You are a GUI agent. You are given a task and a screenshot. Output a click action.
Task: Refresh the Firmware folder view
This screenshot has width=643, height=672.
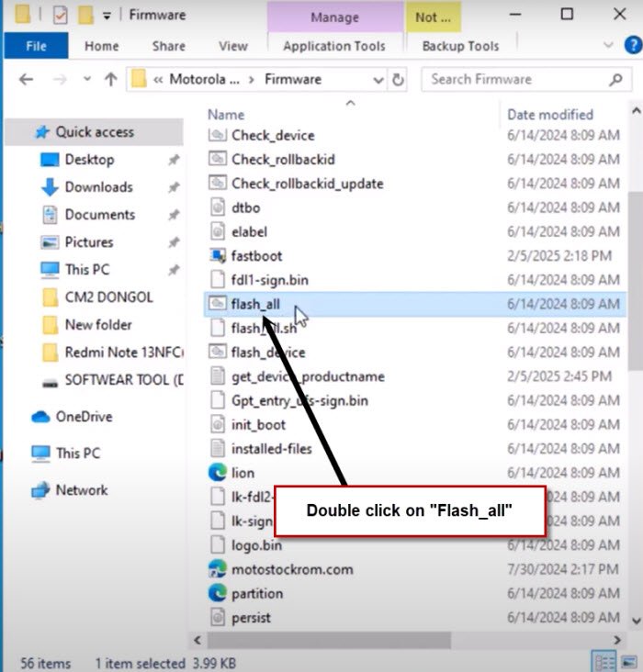(x=398, y=80)
